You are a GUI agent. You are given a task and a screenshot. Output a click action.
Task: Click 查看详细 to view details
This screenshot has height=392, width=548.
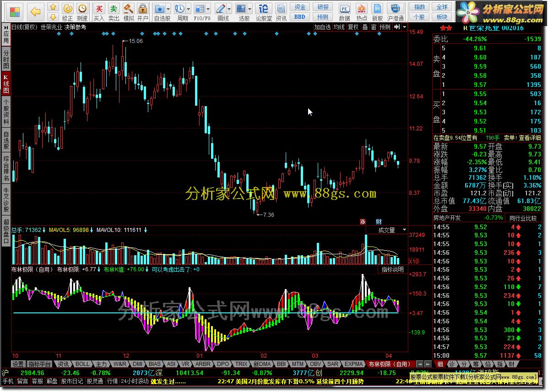530,138
